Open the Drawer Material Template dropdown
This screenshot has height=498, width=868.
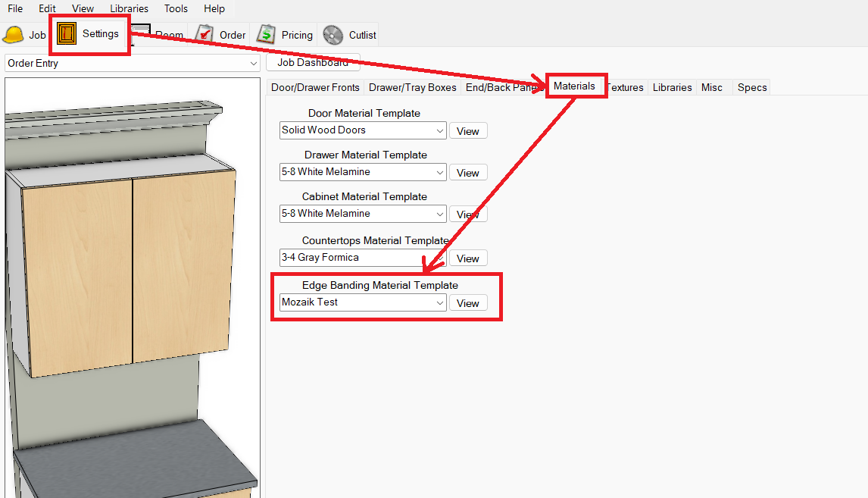(439, 172)
